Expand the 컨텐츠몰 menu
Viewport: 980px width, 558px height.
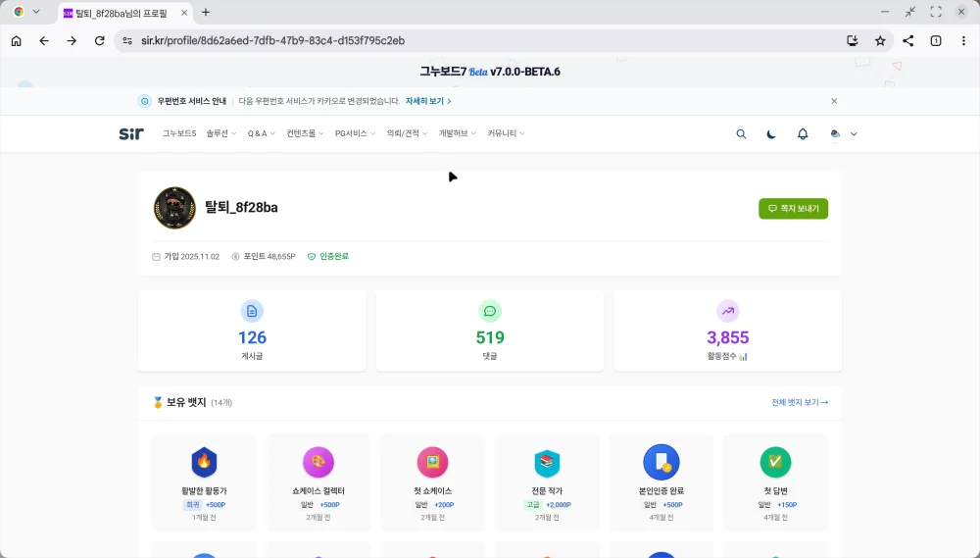305,134
